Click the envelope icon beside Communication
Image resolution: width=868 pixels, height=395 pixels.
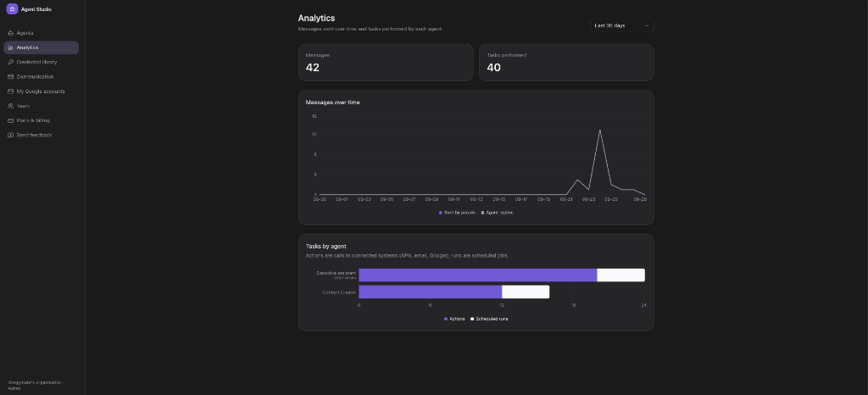click(10, 77)
